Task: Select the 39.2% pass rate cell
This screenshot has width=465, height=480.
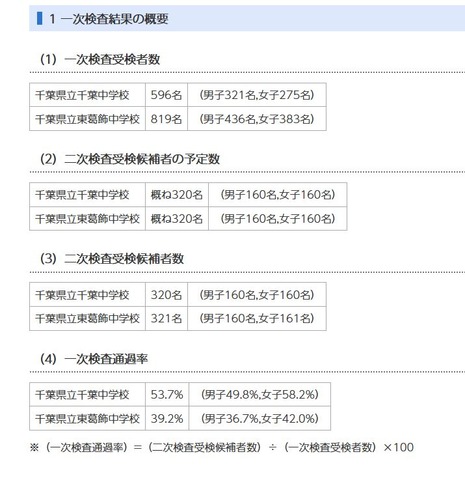Action: 167,418
